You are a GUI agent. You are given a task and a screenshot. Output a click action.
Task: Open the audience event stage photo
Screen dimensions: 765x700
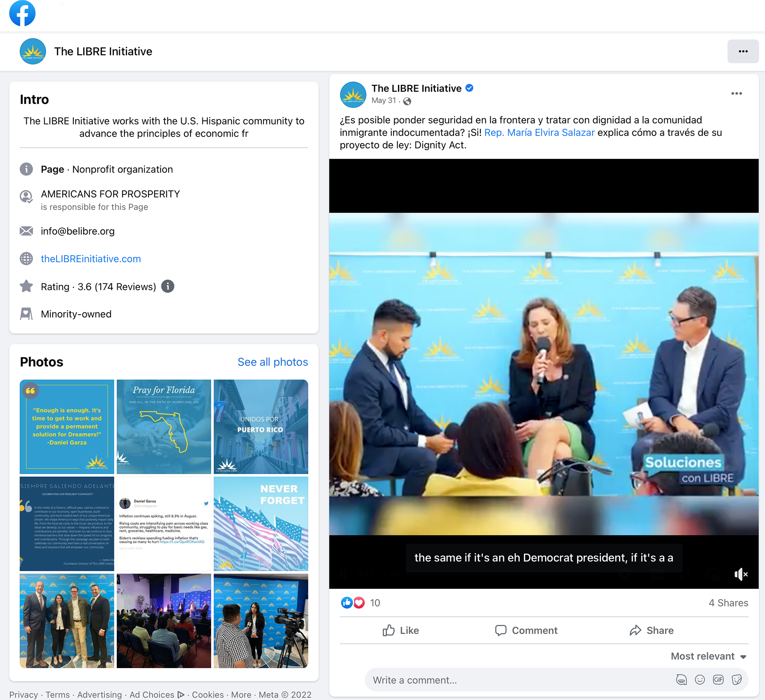[x=164, y=621]
